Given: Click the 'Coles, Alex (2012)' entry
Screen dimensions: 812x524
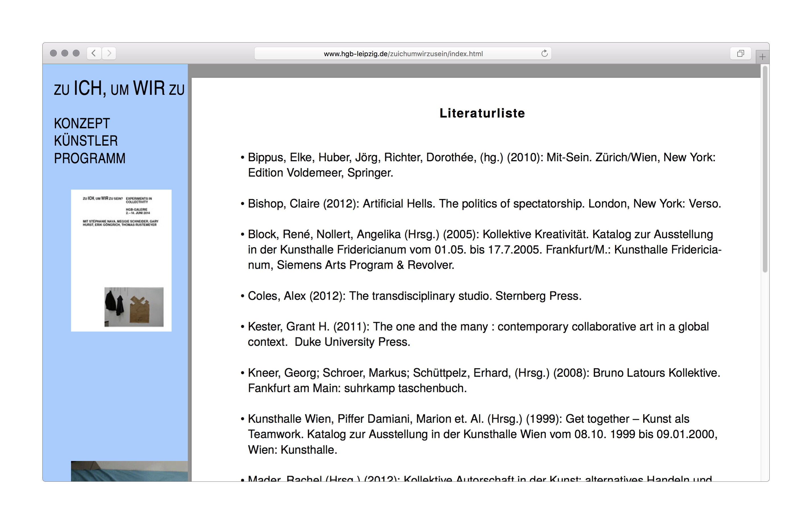Looking at the screenshot, I should point(411,296).
